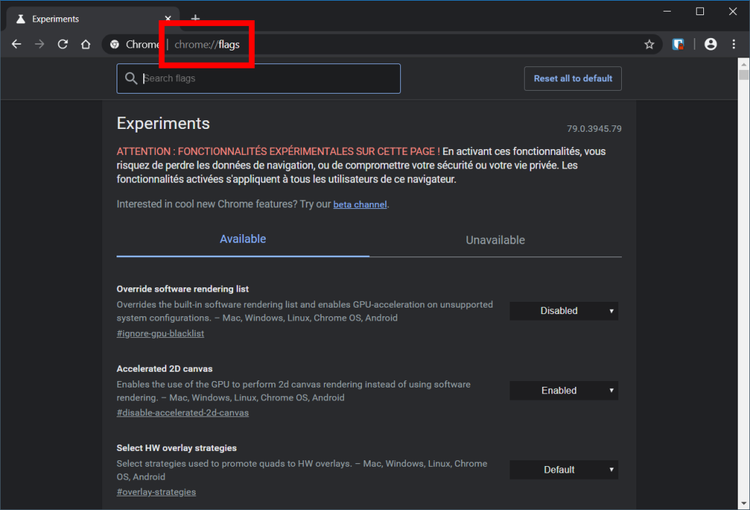Click the chrome://flags address bar
750x510 pixels.
pos(400,44)
